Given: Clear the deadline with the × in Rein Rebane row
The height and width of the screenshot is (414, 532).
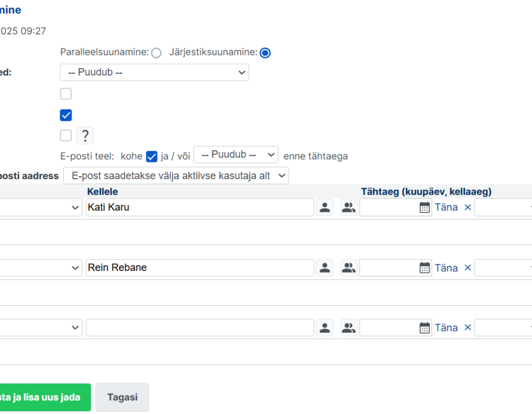Looking at the screenshot, I should coord(468,268).
